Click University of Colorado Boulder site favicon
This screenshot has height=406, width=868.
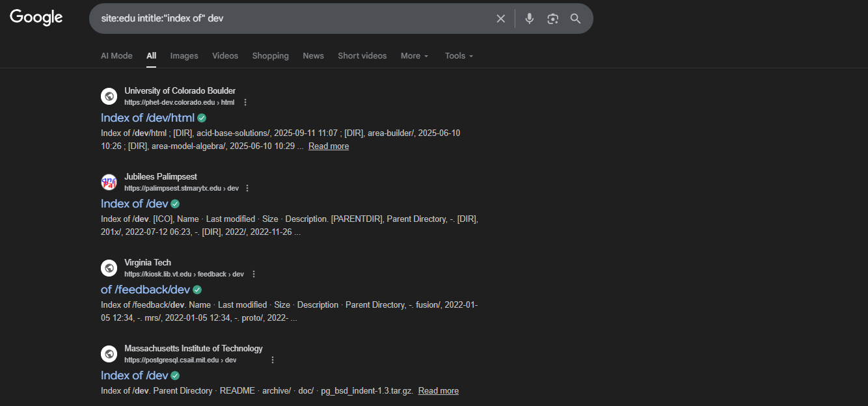click(x=109, y=96)
